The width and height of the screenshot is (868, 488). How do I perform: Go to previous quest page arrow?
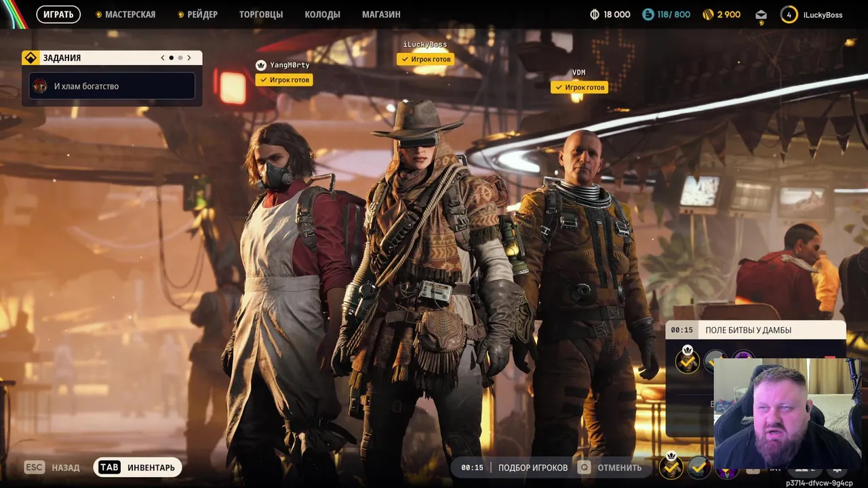coord(163,58)
